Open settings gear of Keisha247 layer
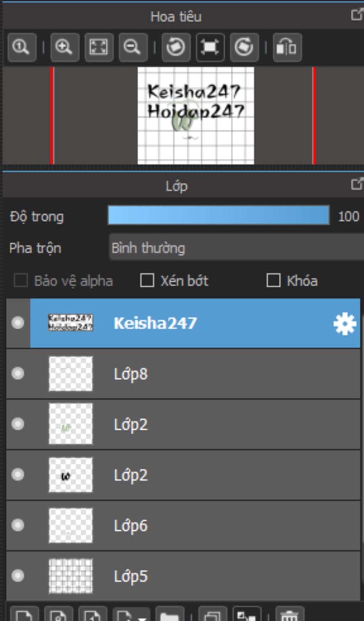The image size is (364, 621). click(x=344, y=324)
